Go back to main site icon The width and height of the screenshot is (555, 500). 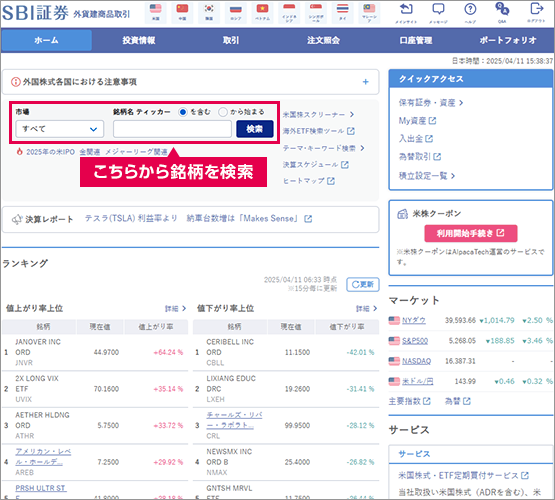click(406, 12)
